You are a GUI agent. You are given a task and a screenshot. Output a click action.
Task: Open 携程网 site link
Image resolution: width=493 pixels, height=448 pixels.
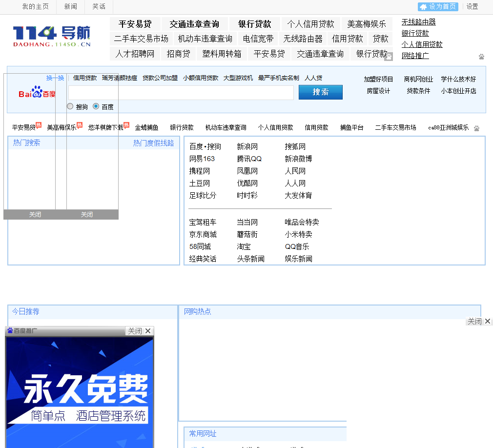click(199, 171)
